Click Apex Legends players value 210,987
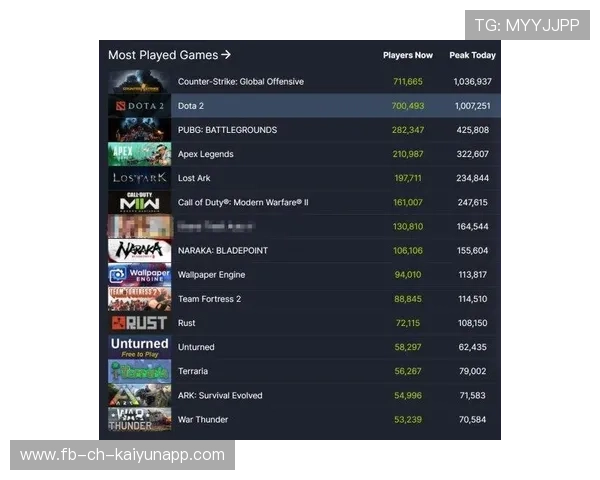The height and width of the screenshot is (480, 600). pyautogui.click(x=408, y=154)
